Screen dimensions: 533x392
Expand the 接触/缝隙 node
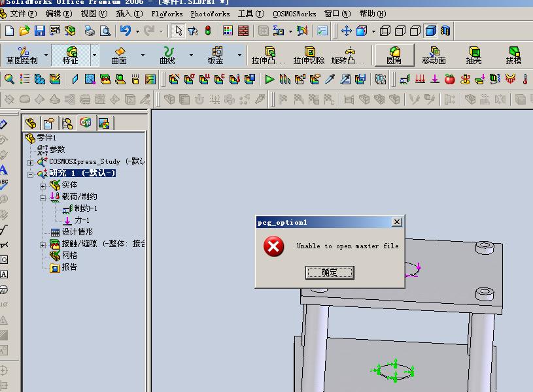point(43,245)
